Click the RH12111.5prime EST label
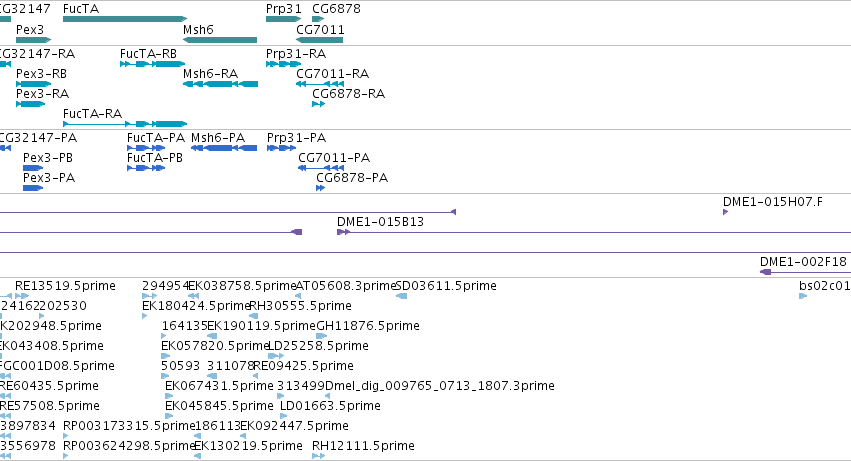851x461 pixels. 363,446
